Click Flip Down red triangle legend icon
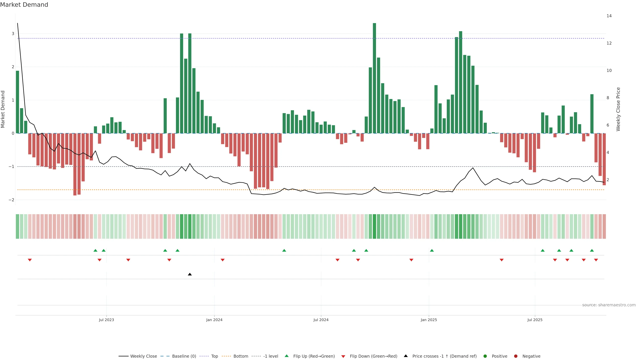Screen dimensions: 644x362 343,356
